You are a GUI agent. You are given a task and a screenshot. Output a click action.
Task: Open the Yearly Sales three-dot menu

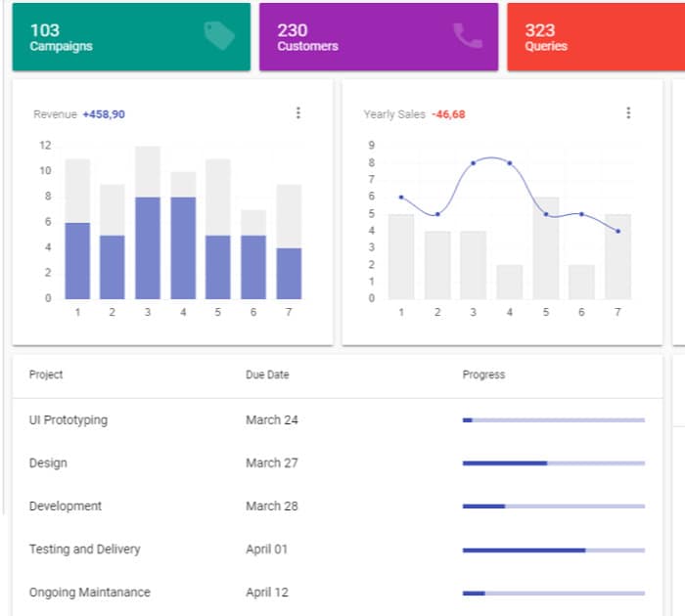click(628, 113)
